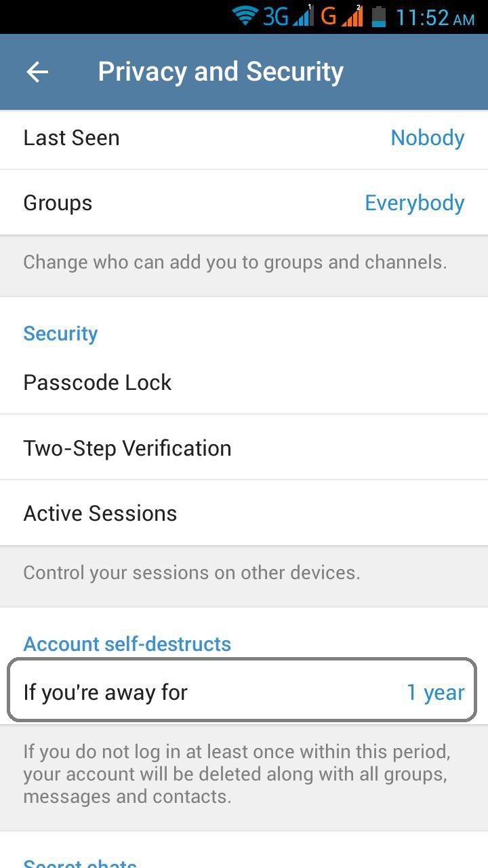488x868 pixels.
Task: Tap Account self-destructs section header
Action: click(x=127, y=644)
